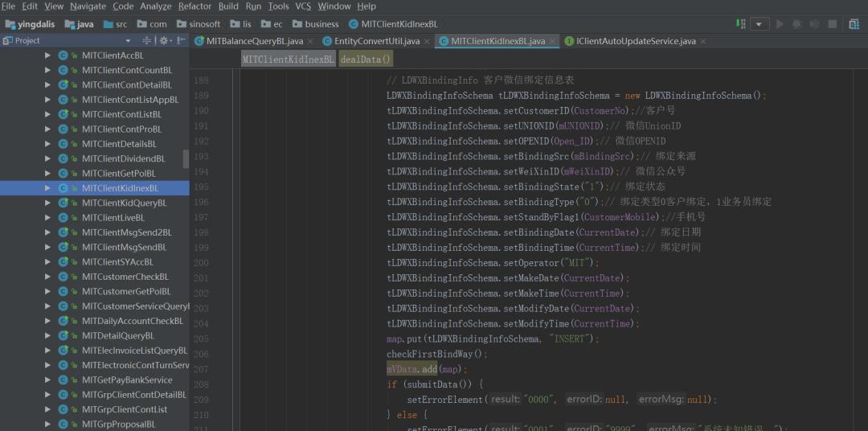Click the Run with Coverage icon
The height and width of the screenshot is (431, 868).
click(x=814, y=24)
